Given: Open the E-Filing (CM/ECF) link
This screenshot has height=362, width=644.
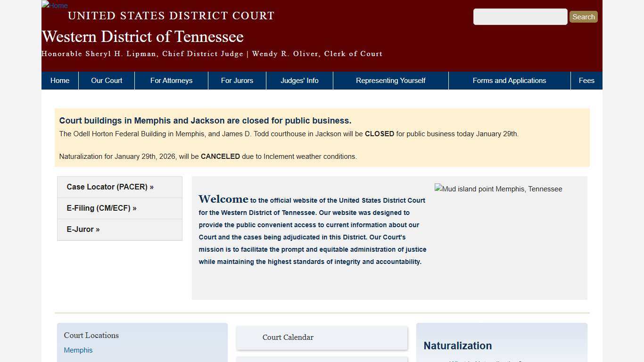Looking at the screenshot, I should click(101, 208).
